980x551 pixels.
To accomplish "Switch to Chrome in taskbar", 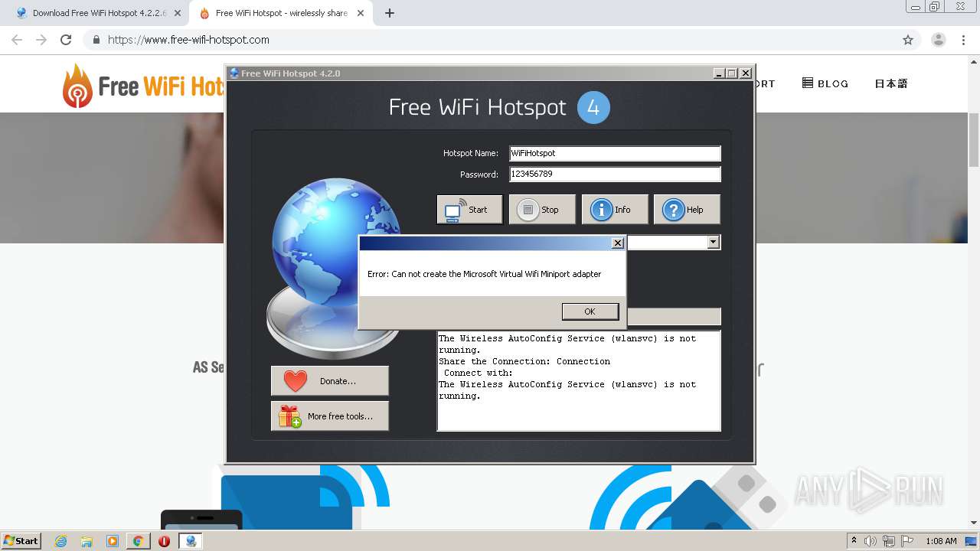I will pos(139,541).
